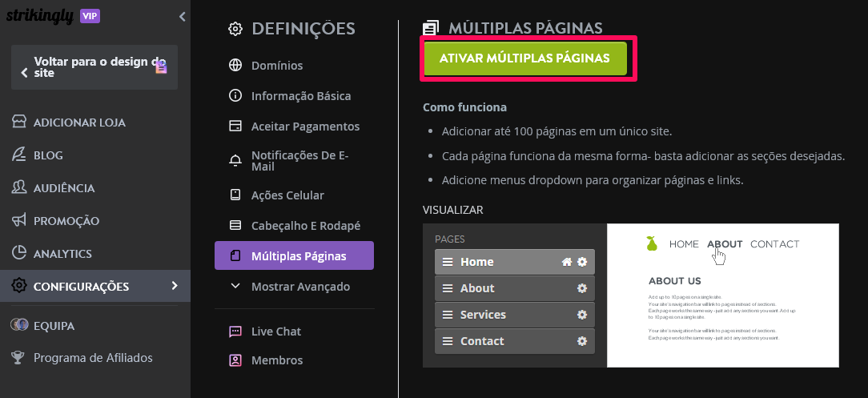Click the Como funciona heading
The image size is (868, 398).
pos(465,107)
